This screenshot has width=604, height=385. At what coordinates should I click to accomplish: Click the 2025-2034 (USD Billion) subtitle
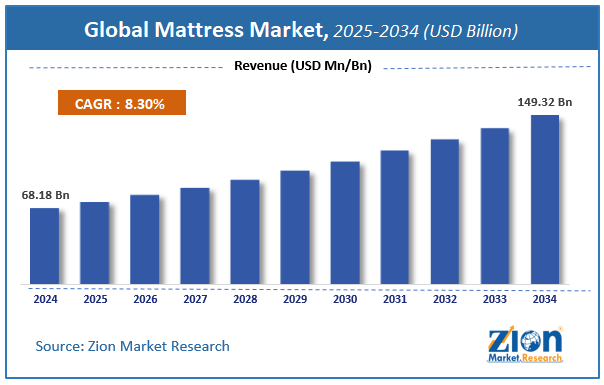426,31
